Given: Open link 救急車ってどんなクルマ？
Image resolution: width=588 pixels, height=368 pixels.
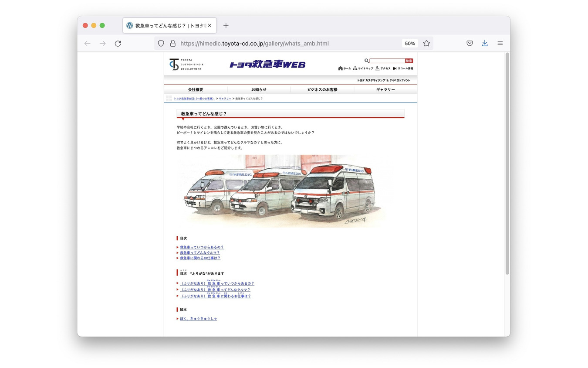Looking at the screenshot, I should 200,253.
